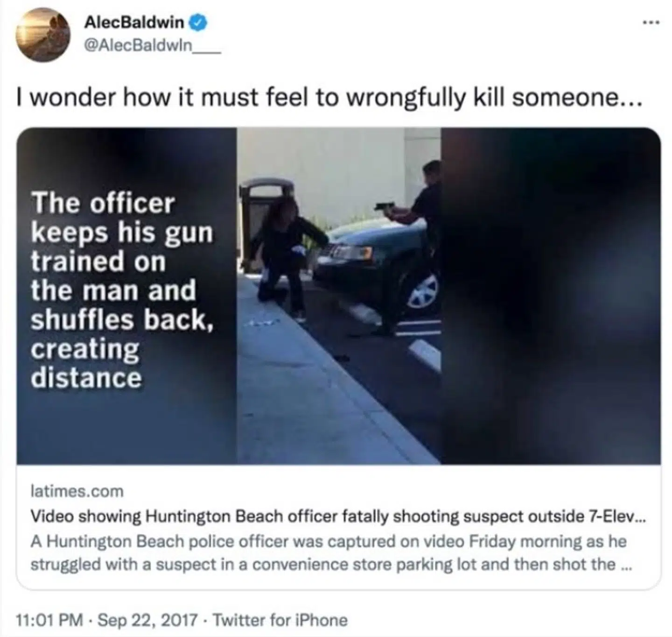Open the three-dot more options menu

pos(651,21)
